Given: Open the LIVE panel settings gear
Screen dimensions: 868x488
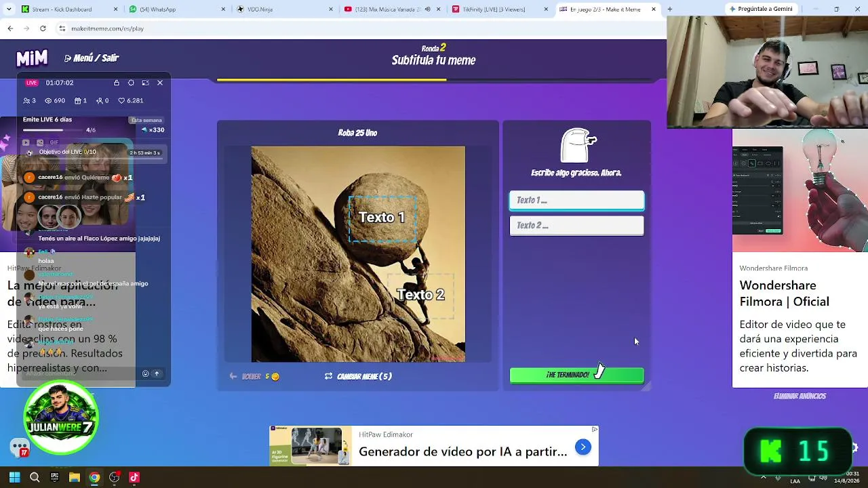Looking at the screenshot, I should point(131,83).
